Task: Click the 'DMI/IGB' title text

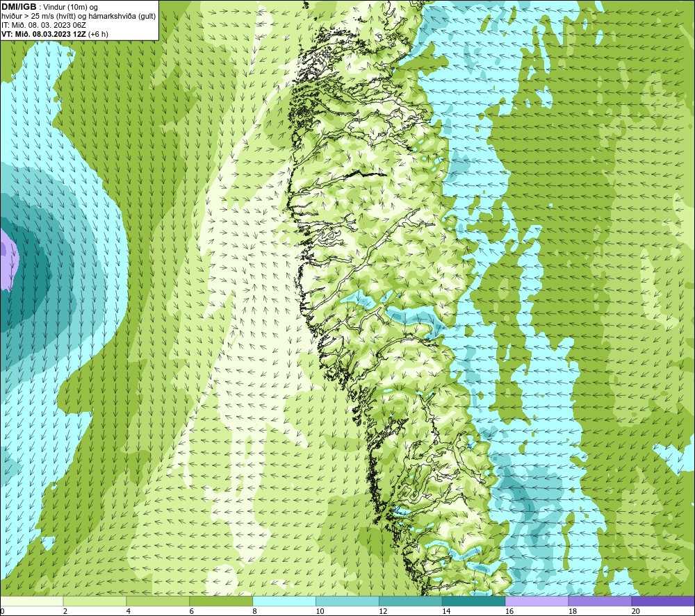Action: (19, 7)
